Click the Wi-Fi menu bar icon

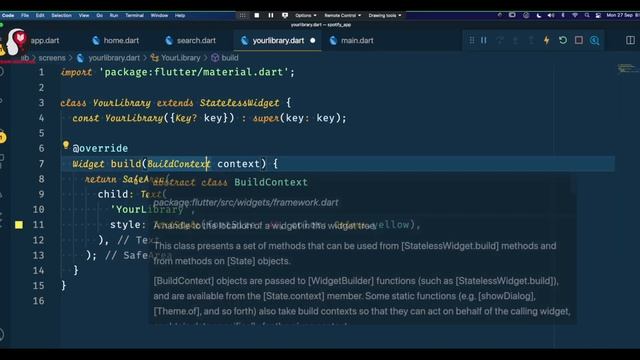(575, 16)
